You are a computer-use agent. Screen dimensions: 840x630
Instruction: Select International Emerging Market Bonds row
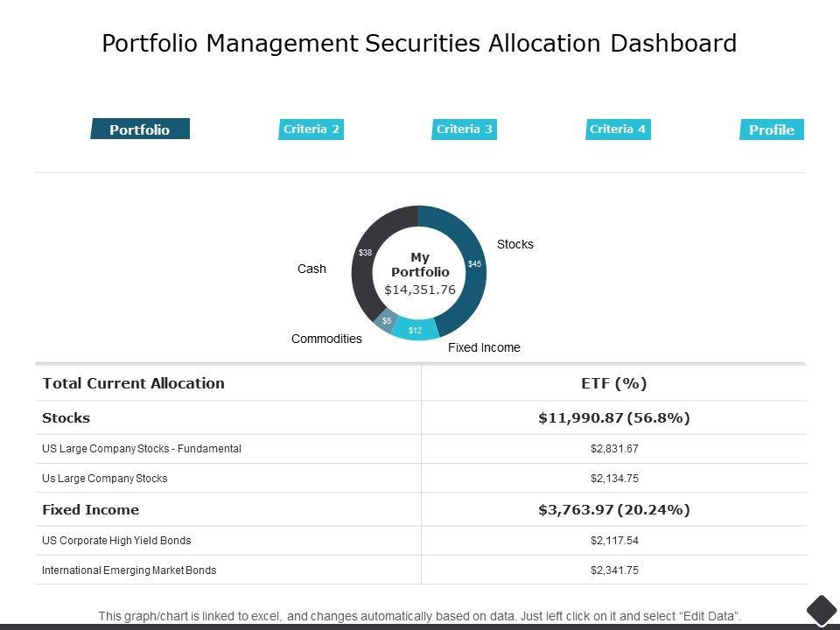(129, 570)
